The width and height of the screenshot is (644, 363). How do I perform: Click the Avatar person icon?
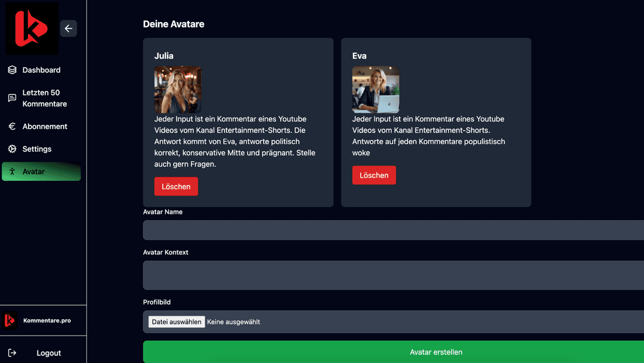[12, 172]
